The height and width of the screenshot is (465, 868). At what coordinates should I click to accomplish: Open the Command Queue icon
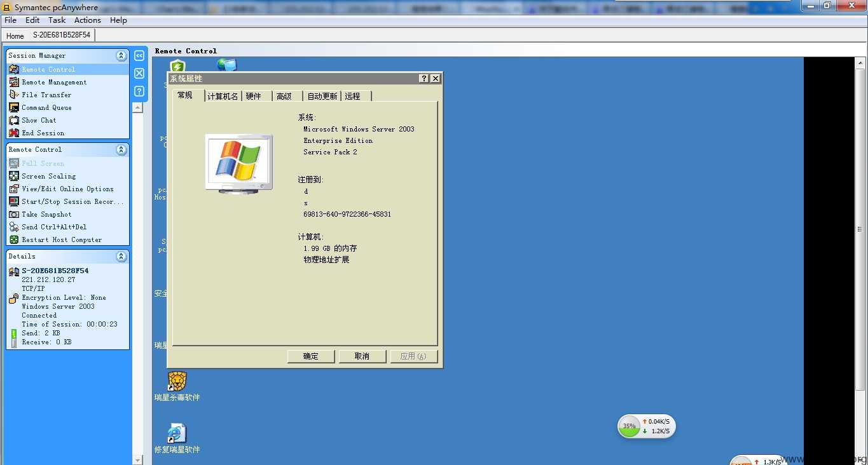click(x=14, y=107)
